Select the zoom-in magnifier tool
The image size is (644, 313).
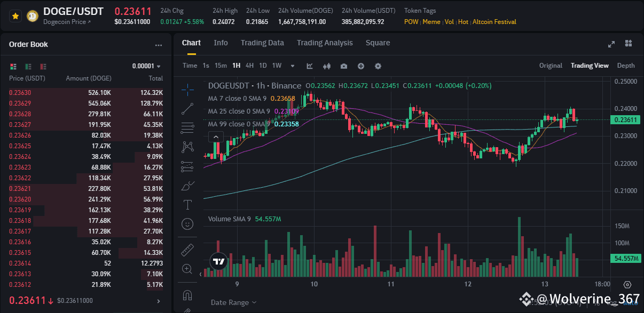click(x=187, y=268)
